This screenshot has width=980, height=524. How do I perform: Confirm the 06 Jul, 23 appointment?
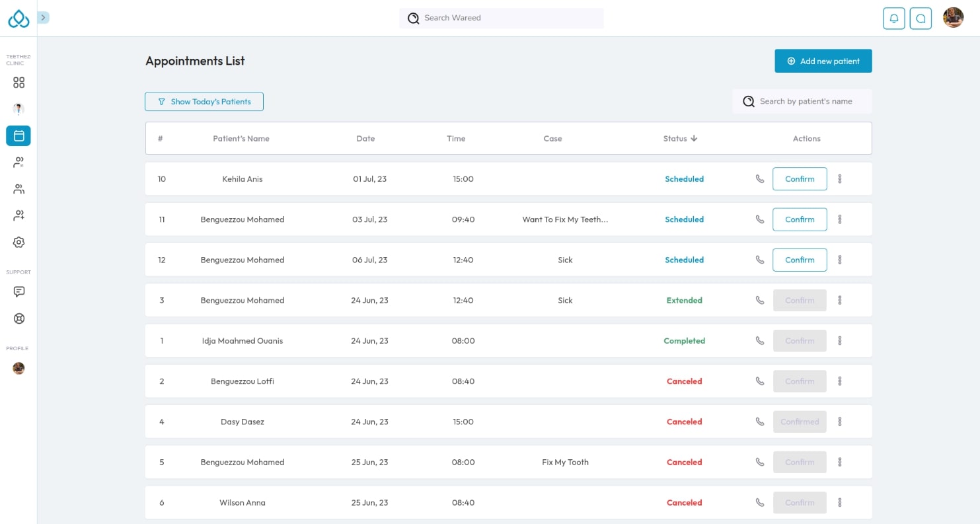coord(799,260)
